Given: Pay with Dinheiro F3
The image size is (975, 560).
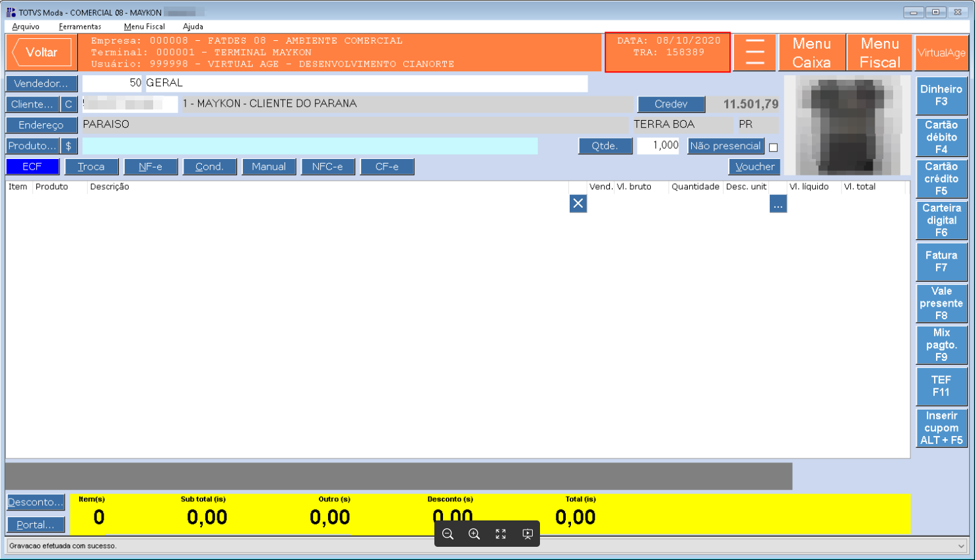Looking at the screenshot, I should coord(941,96).
